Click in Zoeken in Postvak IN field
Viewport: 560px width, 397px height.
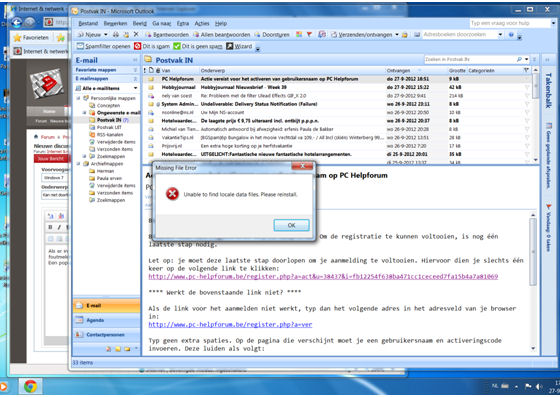click(x=469, y=59)
